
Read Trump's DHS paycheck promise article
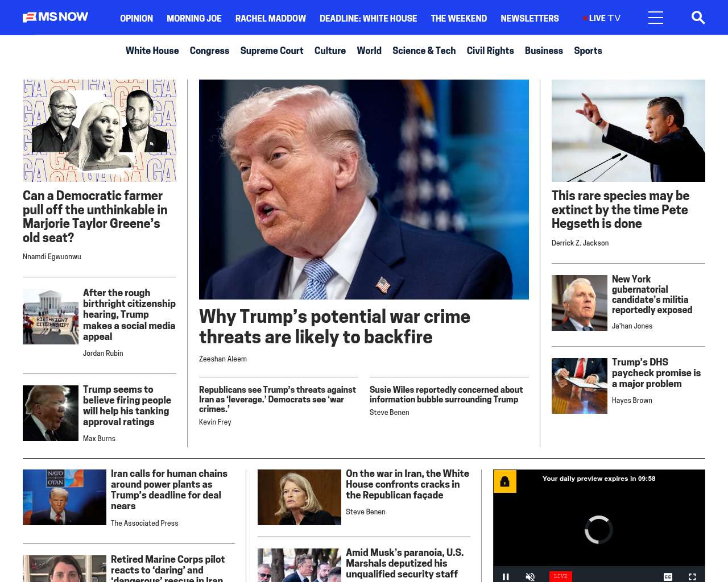(x=656, y=373)
